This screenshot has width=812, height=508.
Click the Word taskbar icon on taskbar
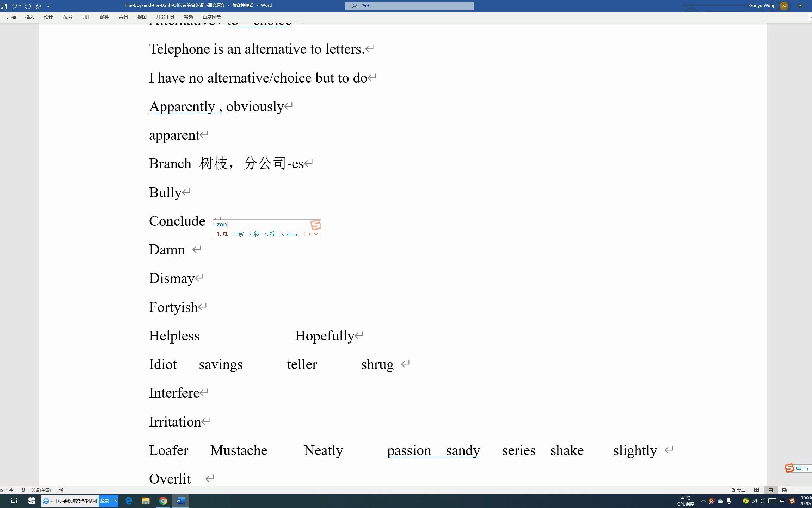pos(181,500)
